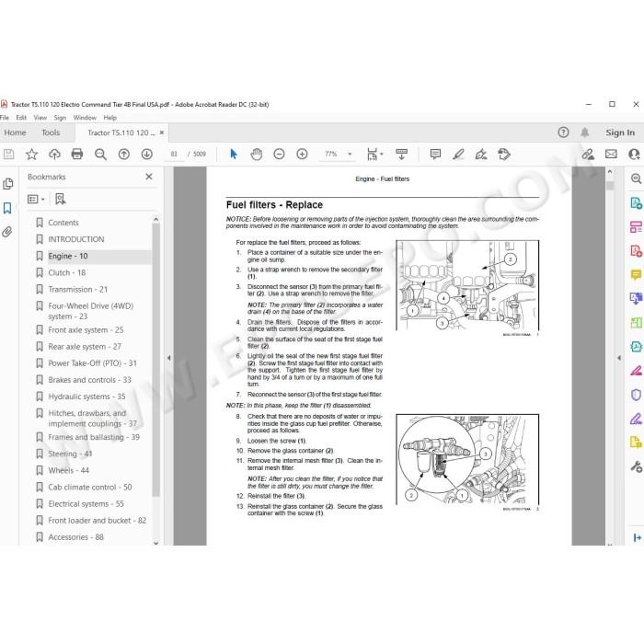Switch to the Tools tab
This screenshot has width=644, height=644.
click(x=51, y=132)
